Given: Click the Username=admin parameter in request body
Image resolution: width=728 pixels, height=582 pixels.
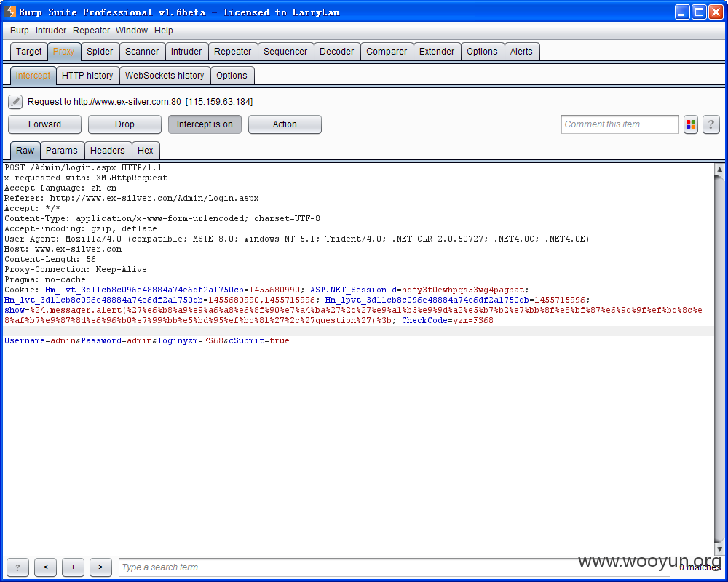Looking at the screenshot, I should [40, 340].
